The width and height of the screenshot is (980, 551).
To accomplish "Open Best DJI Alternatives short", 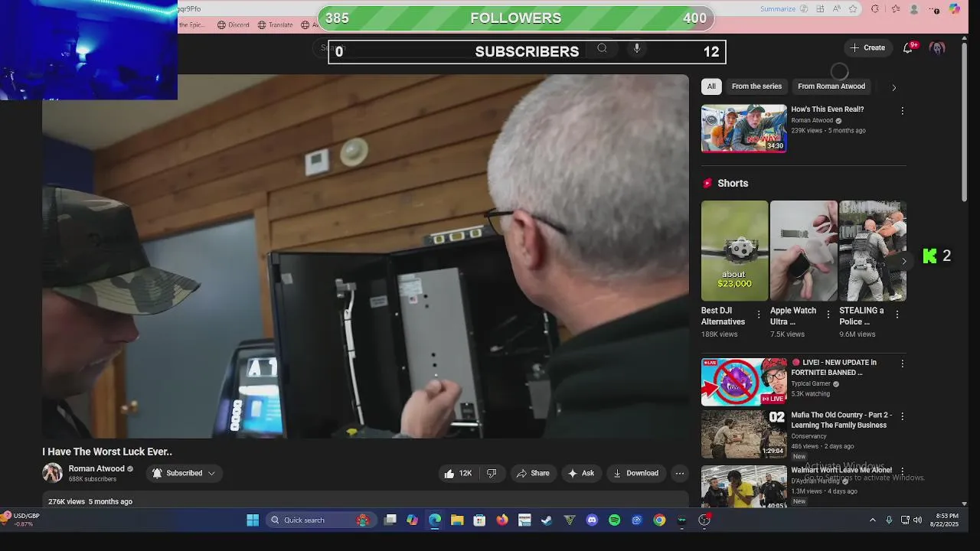I will (x=734, y=251).
